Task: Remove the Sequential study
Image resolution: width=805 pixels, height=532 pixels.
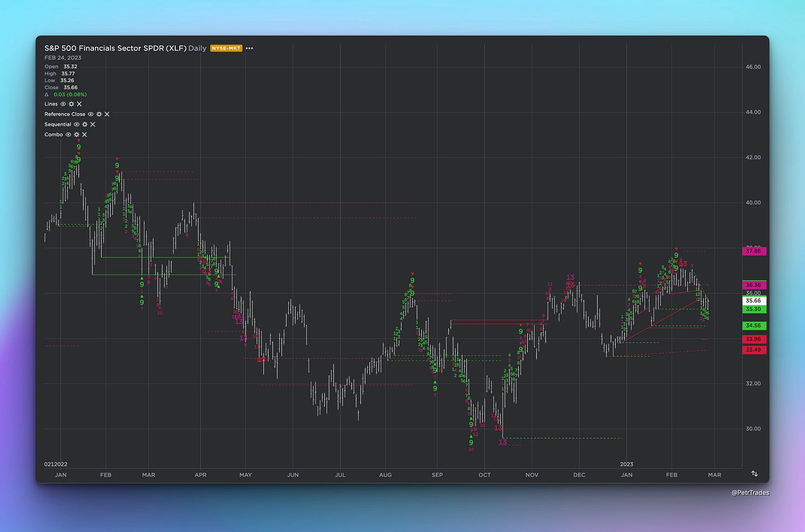Action: (93, 124)
